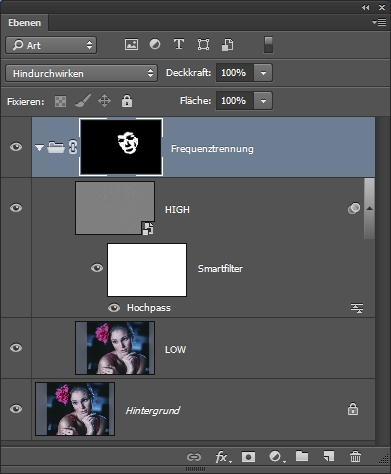Create a new group folder icon
Screen dimensions: 391x474
click(x=302, y=456)
